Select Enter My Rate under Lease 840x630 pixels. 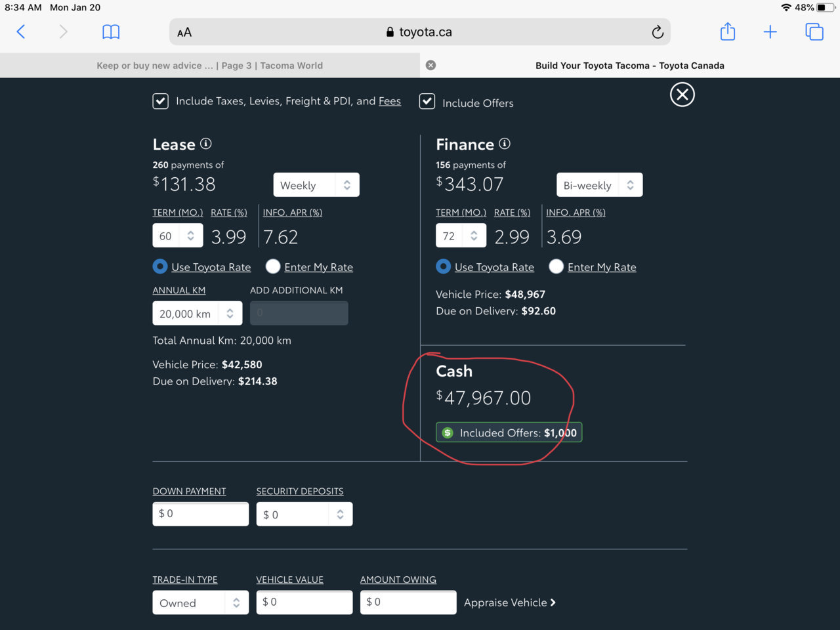273,266
